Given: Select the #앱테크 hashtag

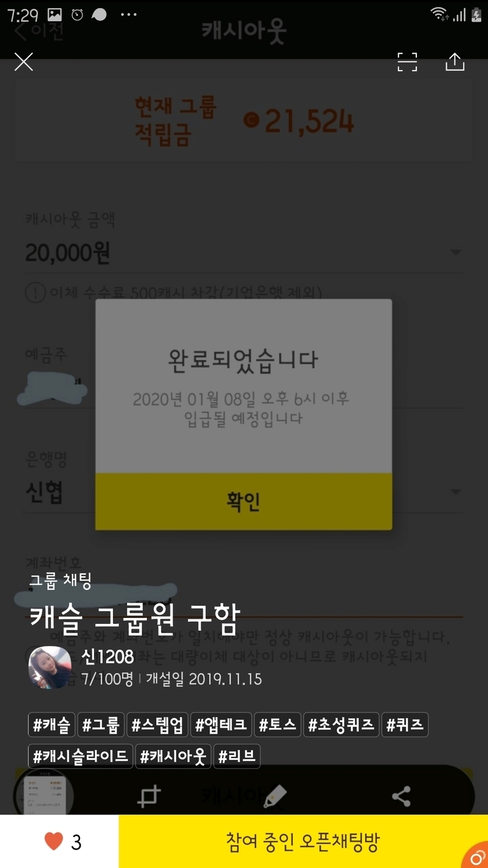Looking at the screenshot, I should [x=221, y=725].
